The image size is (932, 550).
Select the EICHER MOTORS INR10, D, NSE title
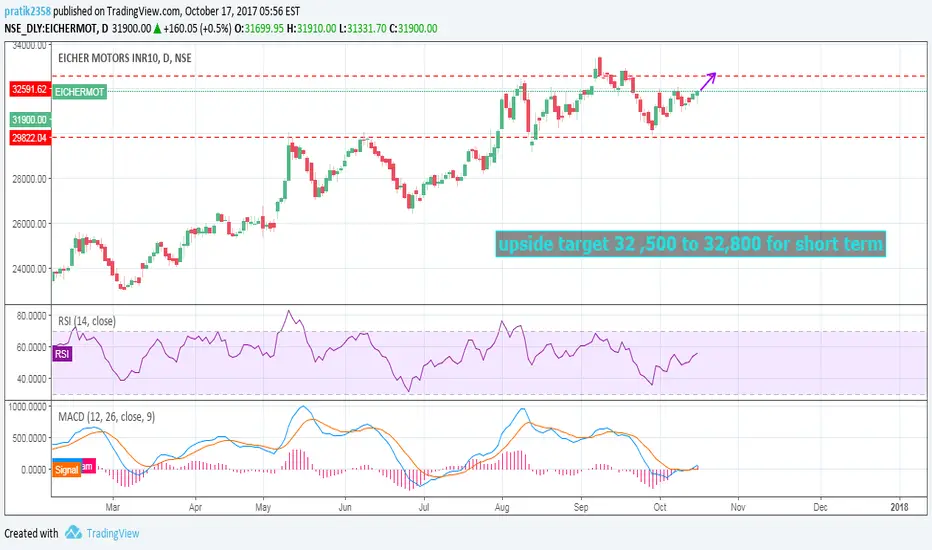click(x=125, y=58)
